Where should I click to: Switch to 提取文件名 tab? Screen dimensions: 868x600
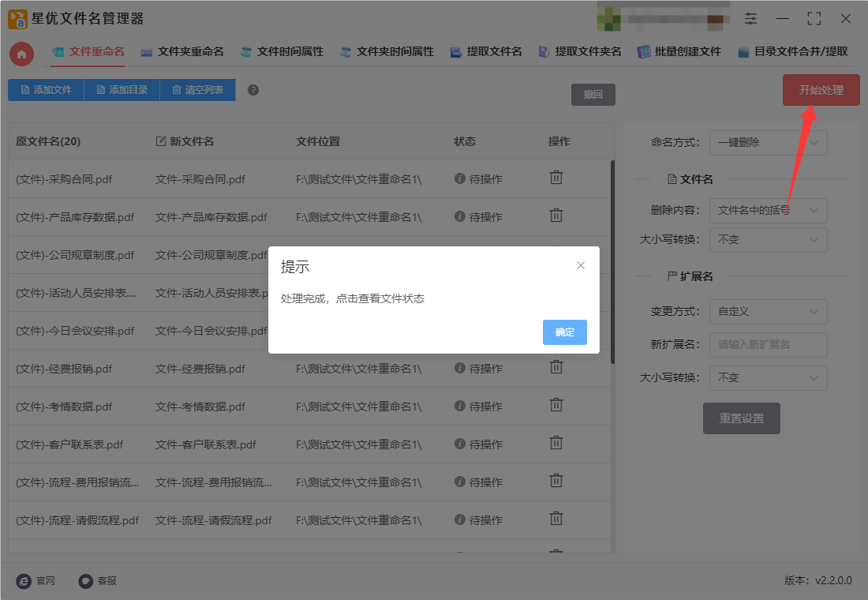pos(486,52)
